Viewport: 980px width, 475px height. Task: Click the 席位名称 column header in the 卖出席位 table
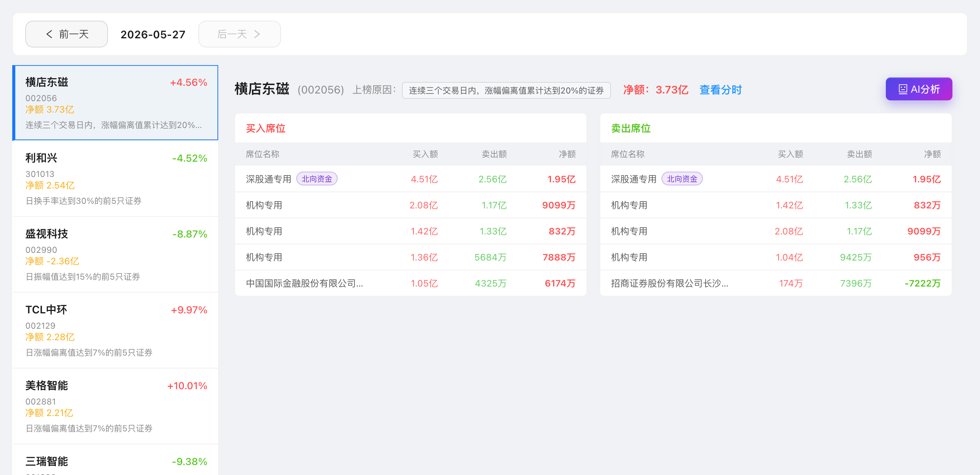coord(627,154)
